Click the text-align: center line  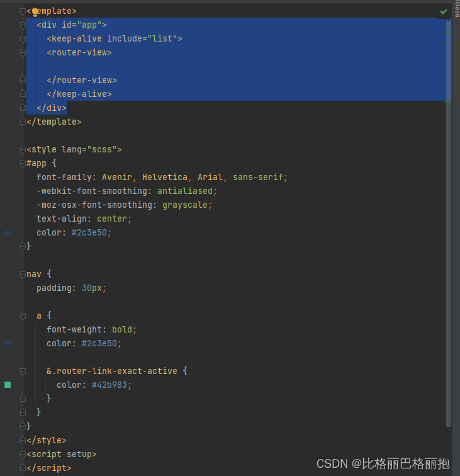point(84,219)
